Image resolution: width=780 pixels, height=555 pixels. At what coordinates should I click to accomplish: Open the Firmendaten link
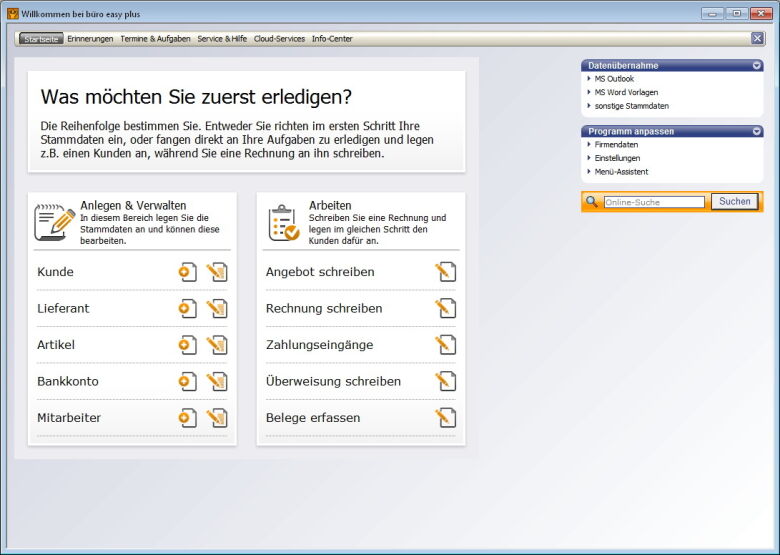tap(616, 145)
